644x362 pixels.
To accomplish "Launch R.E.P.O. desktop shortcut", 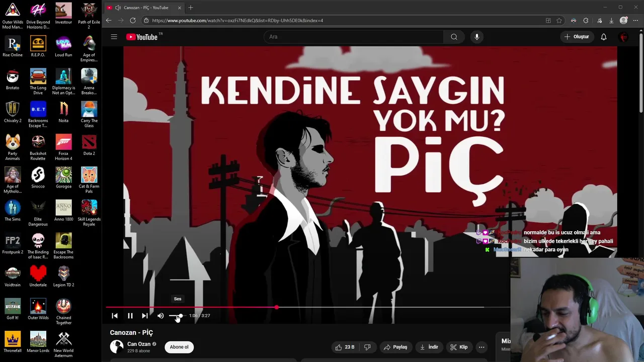I will [x=38, y=46].
